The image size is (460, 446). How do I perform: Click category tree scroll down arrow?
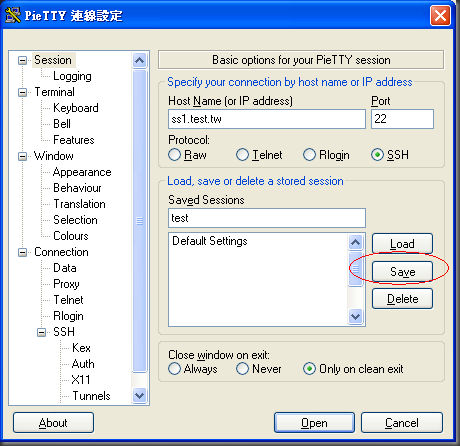pos(139,396)
